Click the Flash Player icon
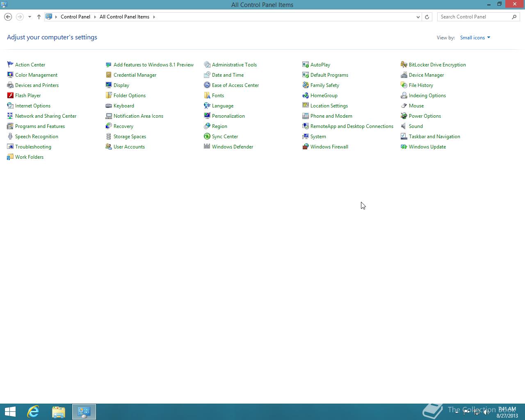The height and width of the screenshot is (420, 525). point(10,96)
